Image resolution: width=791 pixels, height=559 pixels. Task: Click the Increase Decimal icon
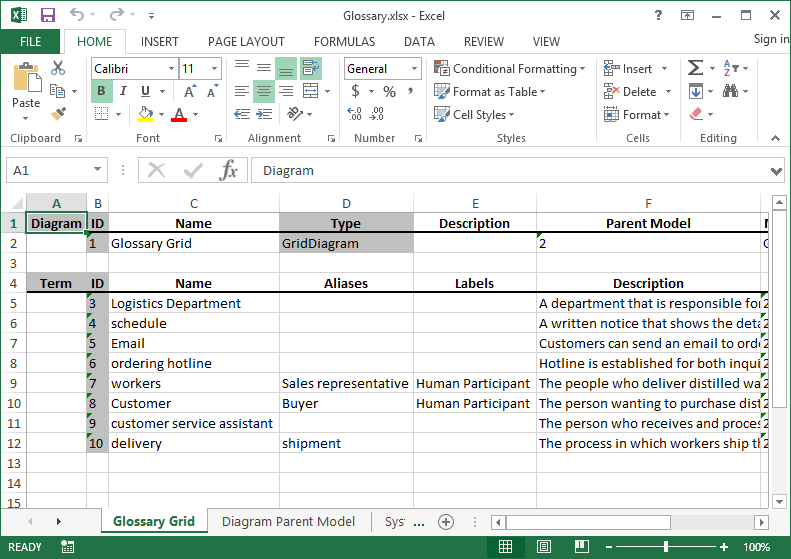pyautogui.click(x=355, y=114)
